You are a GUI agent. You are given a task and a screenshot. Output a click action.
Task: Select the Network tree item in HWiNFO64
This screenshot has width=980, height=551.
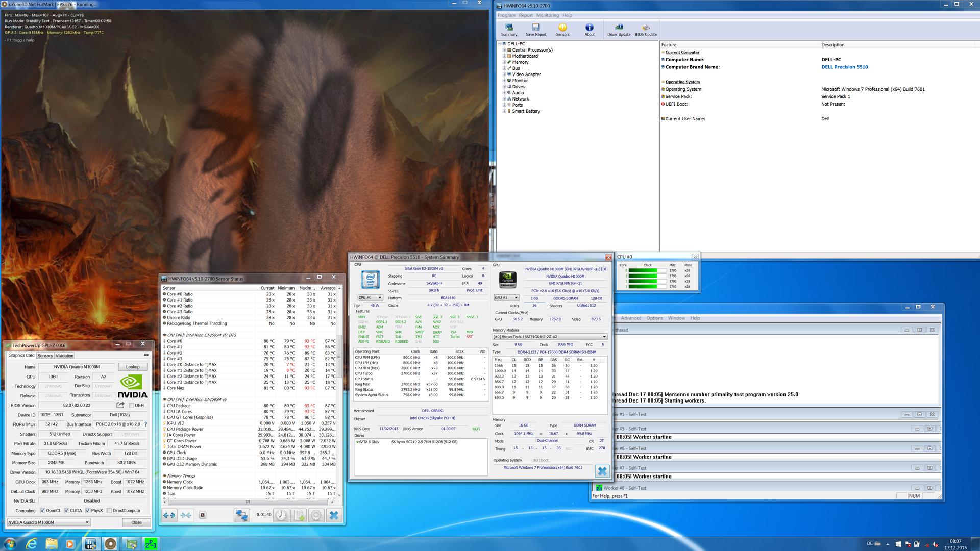521,99
